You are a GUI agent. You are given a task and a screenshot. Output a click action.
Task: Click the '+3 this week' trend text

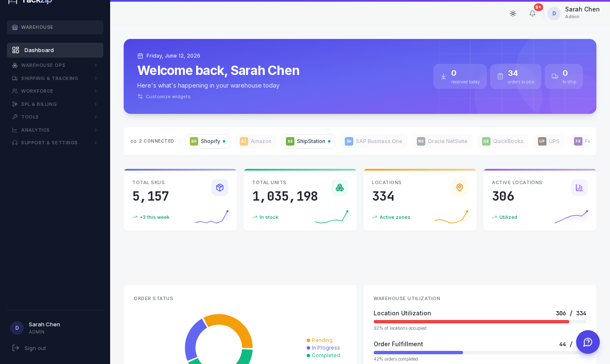155,217
